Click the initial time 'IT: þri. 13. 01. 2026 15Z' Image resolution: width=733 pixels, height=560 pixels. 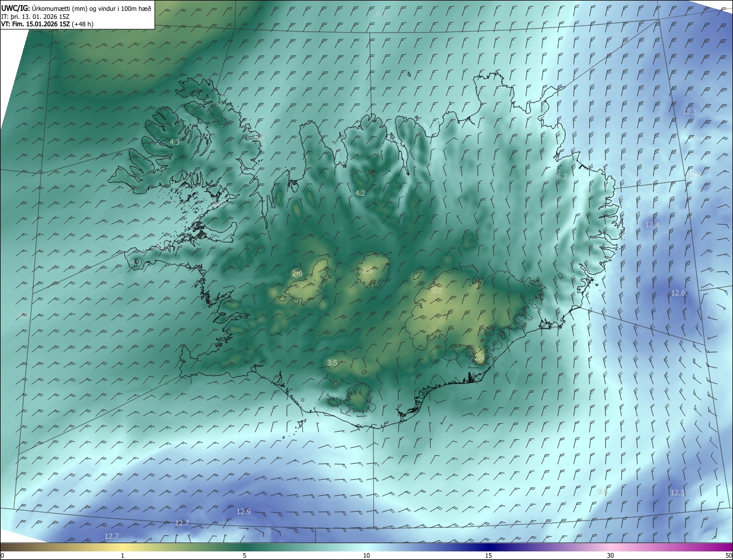coord(35,16)
